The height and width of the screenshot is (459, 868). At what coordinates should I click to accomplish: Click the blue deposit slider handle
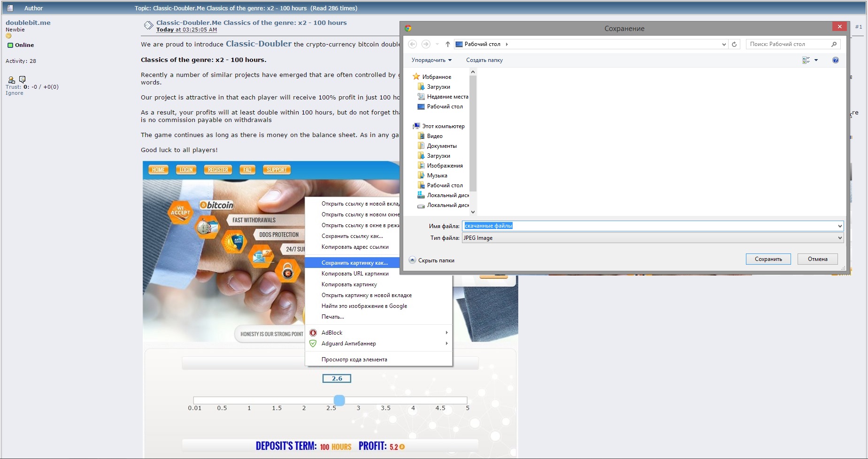click(x=339, y=400)
